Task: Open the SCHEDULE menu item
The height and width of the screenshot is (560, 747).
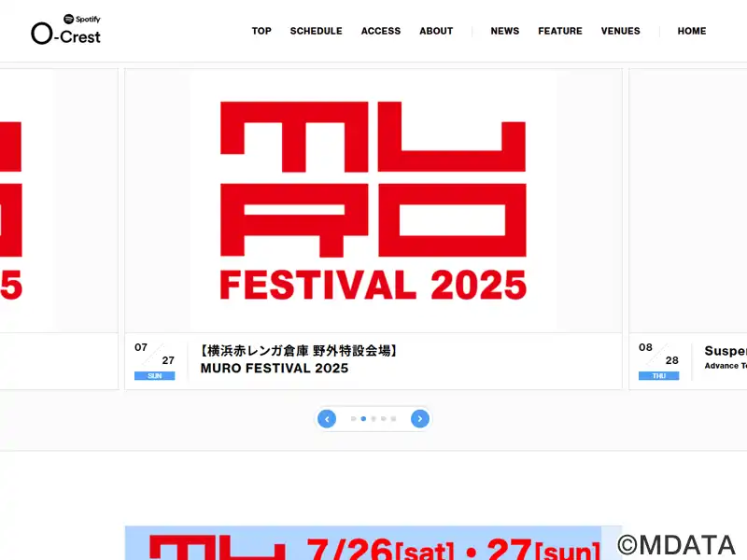Action: (x=316, y=31)
